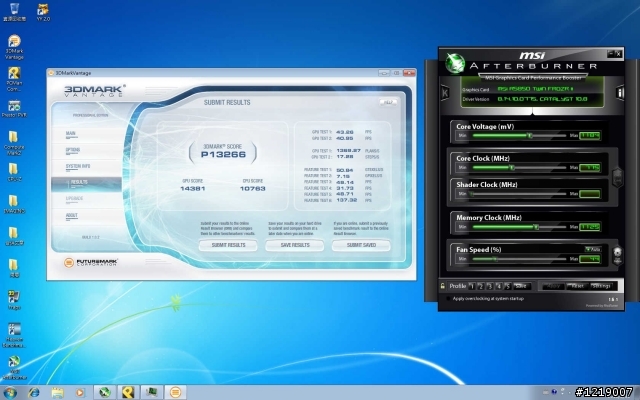The image size is (640, 400).
Task: Click the Memory Clock slider handle
Action: [x=536, y=227]
